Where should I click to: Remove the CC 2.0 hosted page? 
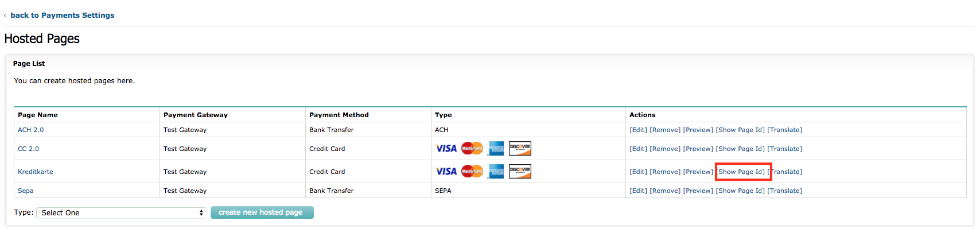tap(665, 149)
